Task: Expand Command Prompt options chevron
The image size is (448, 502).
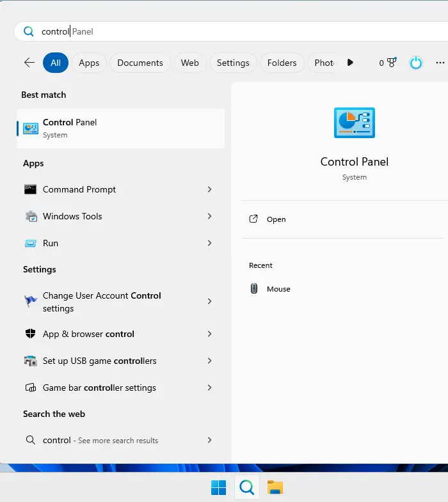Action: pyautogui.click(x=209, y=189)
